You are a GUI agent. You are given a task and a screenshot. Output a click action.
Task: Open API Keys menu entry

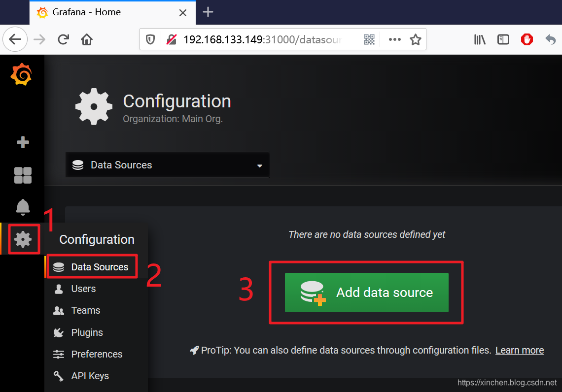tap(90, 376)
